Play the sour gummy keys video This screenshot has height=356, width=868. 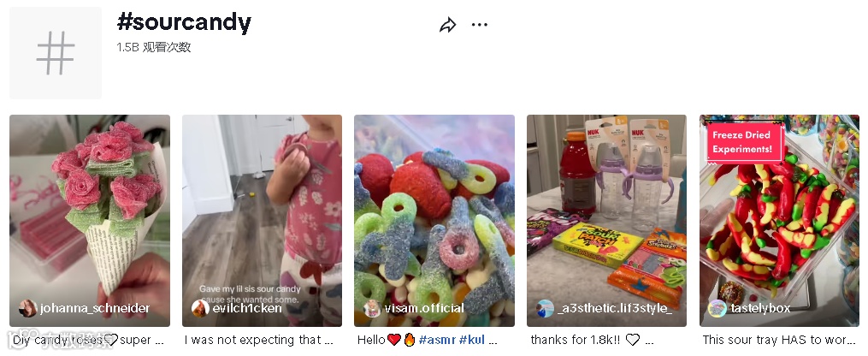pos(434,220)
